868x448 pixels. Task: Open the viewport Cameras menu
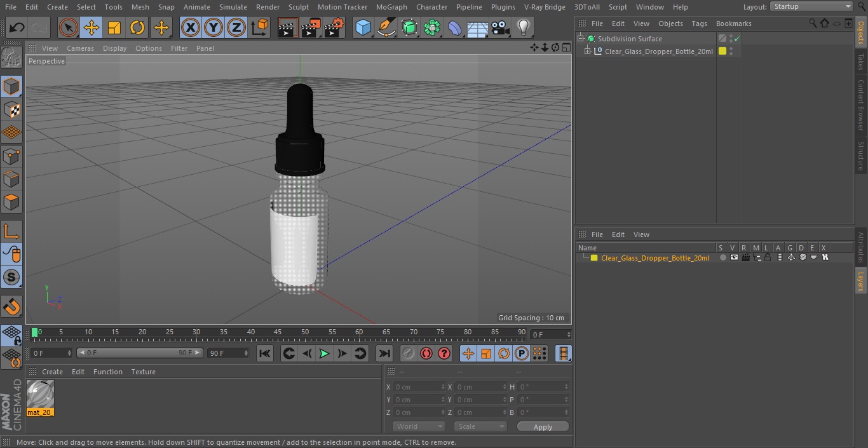tap(80, 48)
